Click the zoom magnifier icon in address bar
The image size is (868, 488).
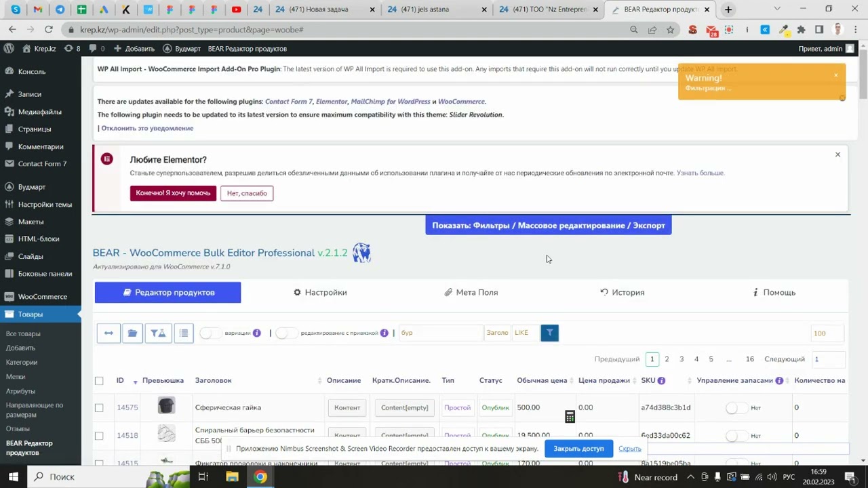(634, 30)
